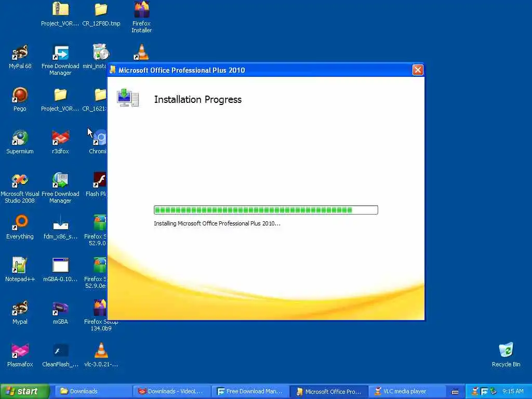
Task: Open the MyPal 68 desktop shortcut
Action: pos(20,53)
